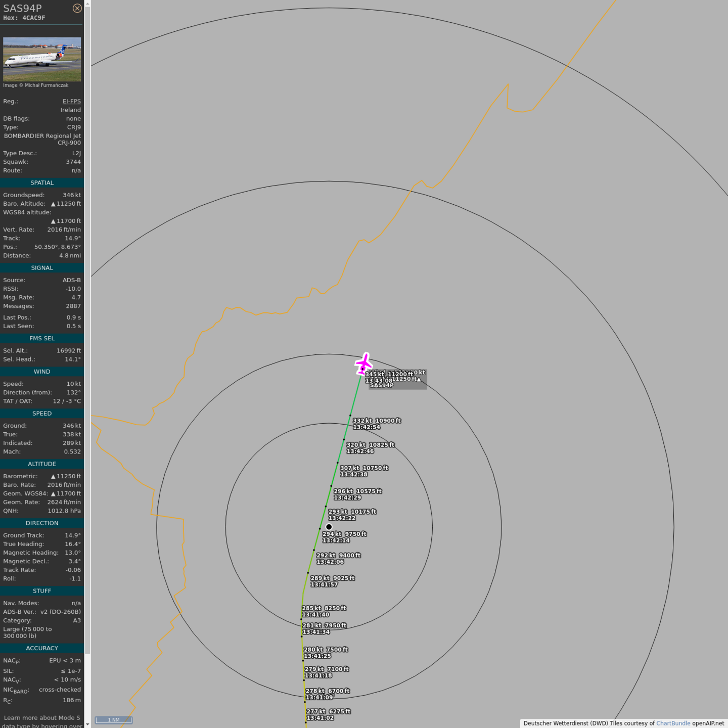The width and height of the screenshot is (728, 728).
Task: Click the black receiver site dot on map
Action: [x=329, y=527]
